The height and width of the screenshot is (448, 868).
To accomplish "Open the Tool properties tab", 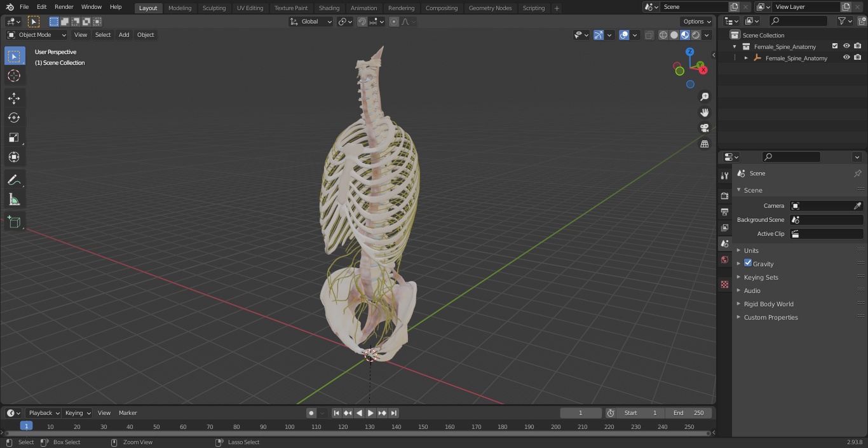I will (724, 175).
